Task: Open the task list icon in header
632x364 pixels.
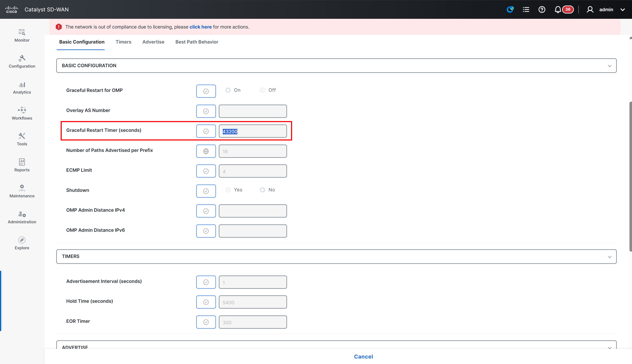Action: click(x=526, y=10)
